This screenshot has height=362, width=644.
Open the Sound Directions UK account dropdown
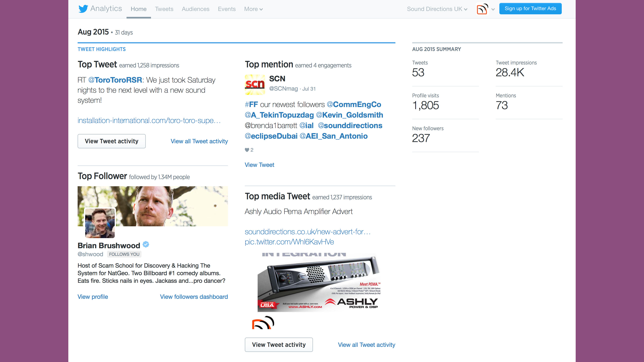click(x=437, y=9)
